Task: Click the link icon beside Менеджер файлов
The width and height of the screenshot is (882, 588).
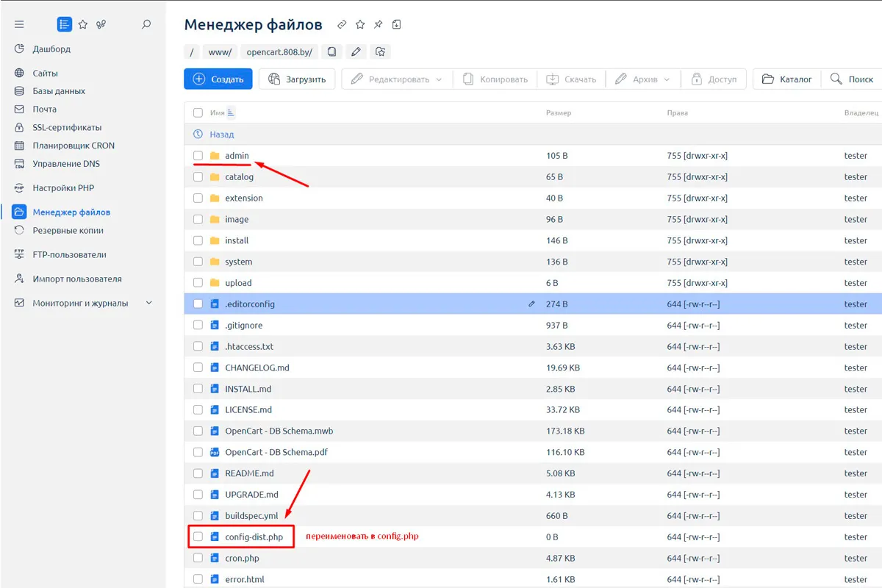Action: [342, 25]
